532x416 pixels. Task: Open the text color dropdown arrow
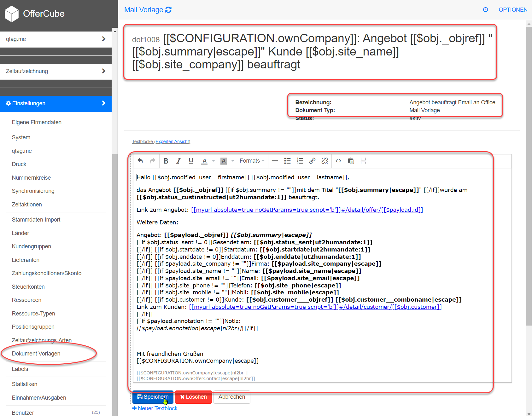pyautogui.click(x=213, y=161)
